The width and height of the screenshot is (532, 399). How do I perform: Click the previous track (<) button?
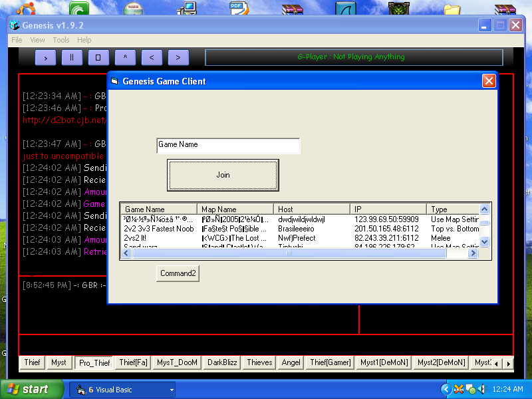click(x=152, y=57)
